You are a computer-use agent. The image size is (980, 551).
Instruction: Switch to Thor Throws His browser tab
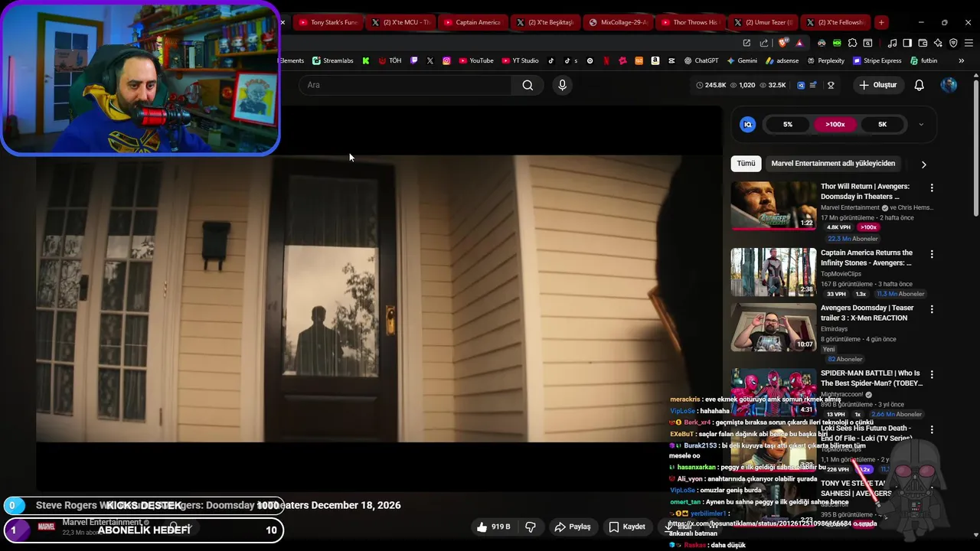(689, 22)
